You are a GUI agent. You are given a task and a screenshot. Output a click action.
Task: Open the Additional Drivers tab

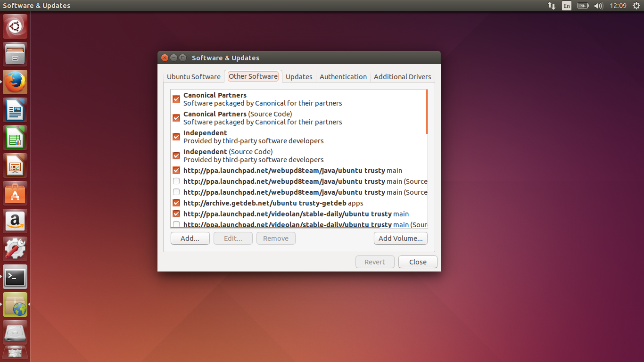(x=403, y=76)
